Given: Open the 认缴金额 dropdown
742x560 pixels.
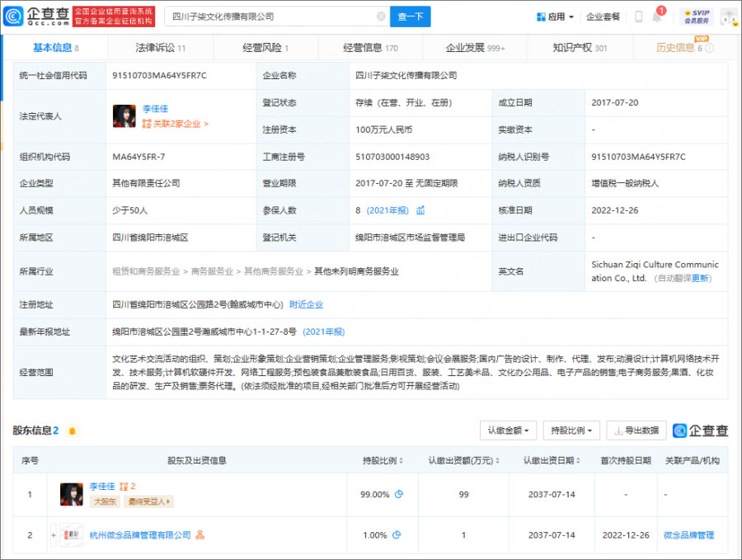Looking at the screenshot, I should coord(507,431).
